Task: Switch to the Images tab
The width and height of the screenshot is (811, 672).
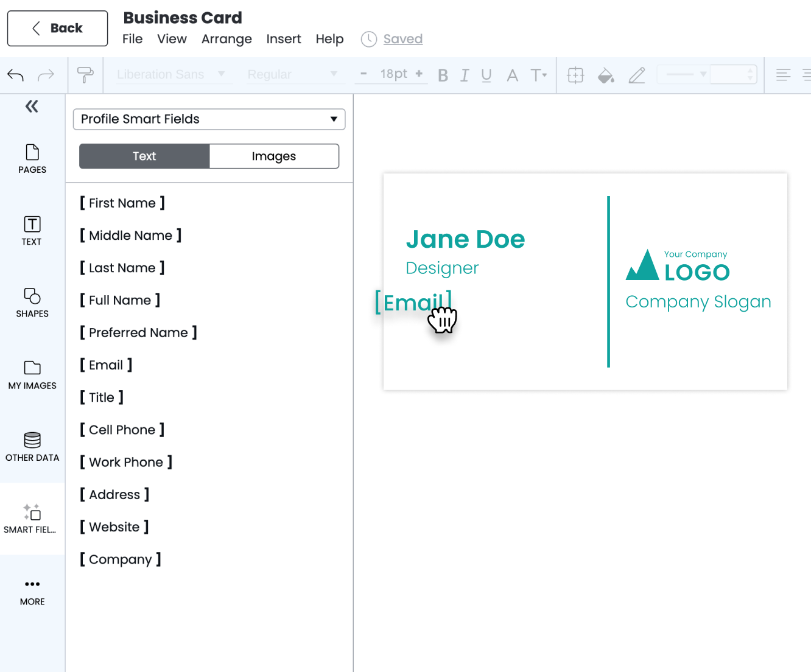Action: [274, 156]
